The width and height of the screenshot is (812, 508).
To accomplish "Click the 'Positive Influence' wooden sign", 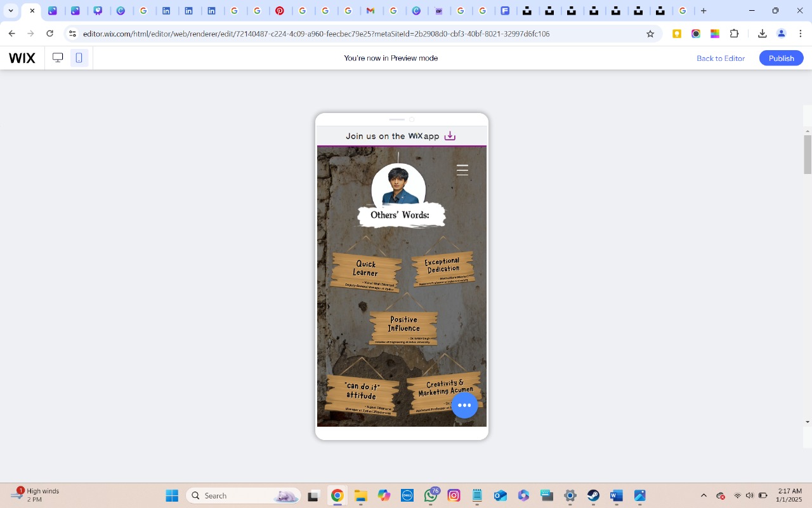I will [403, 327].
